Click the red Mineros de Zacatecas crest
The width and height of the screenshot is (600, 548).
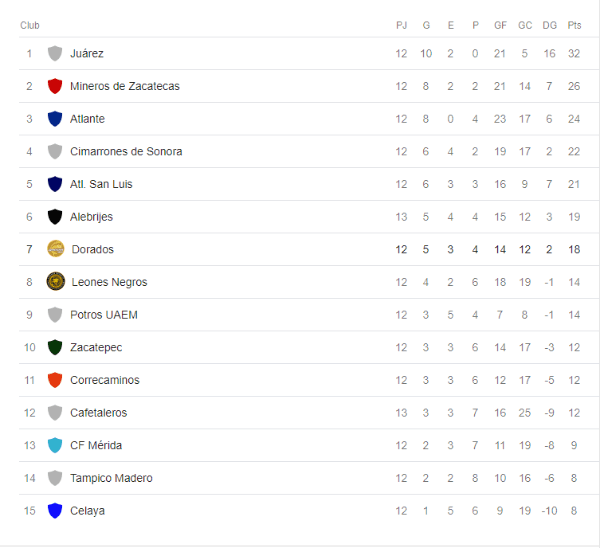pyautogui.click(x=55, y=86)
